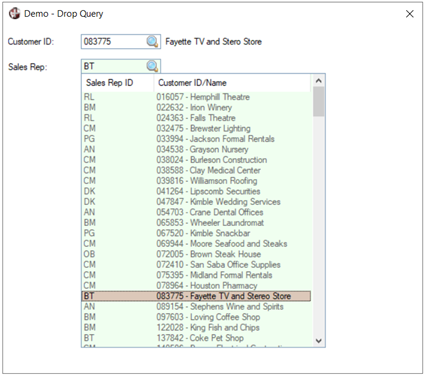The height and width of the screenshot is (378, 426).
Task: Click the scrollbar up arrow in list
Action: pyautogui.click(x=319, y=81)
